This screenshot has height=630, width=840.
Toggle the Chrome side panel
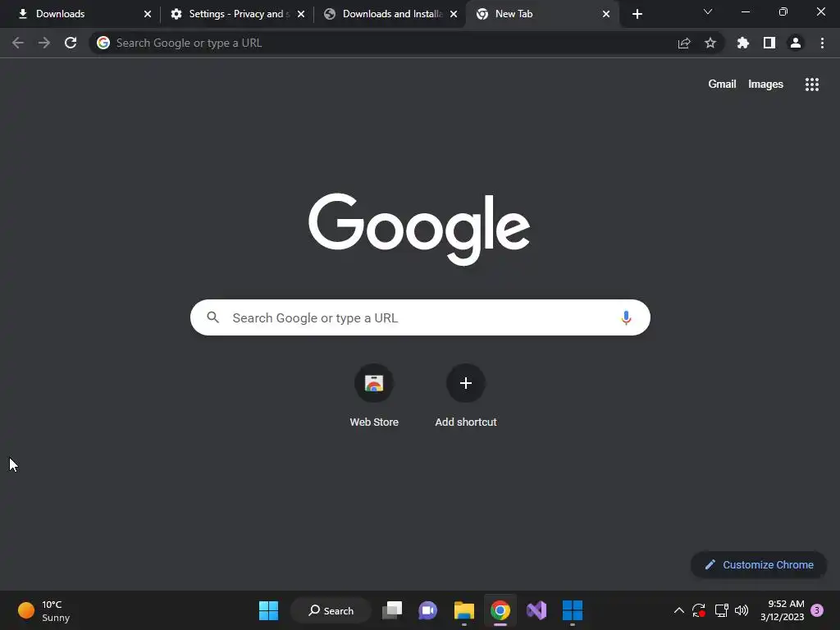pos(769,43)
